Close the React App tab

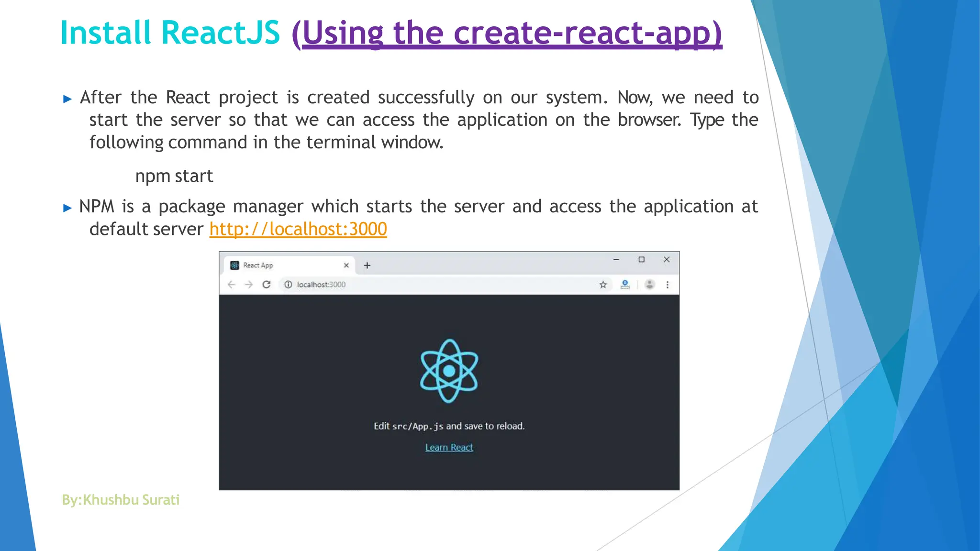346,265
